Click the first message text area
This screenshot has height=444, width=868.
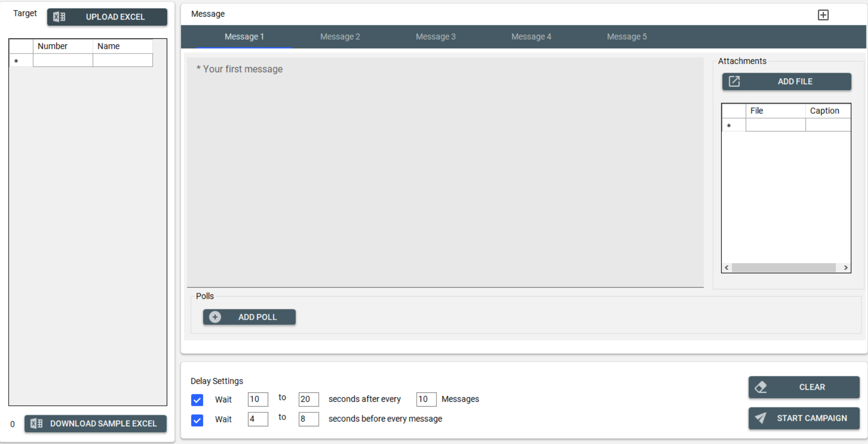click(445, 172)
